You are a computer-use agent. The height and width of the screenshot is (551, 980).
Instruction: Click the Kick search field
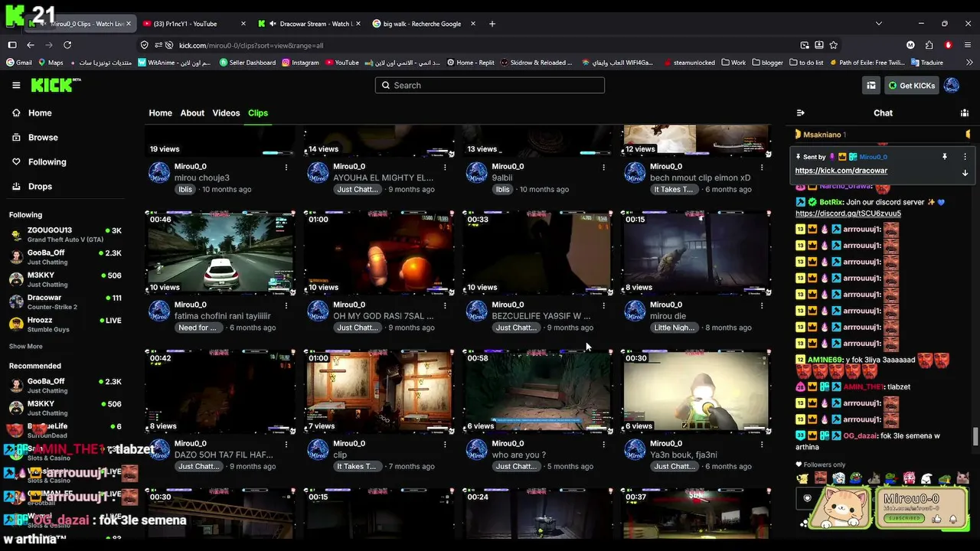(490, 86)
